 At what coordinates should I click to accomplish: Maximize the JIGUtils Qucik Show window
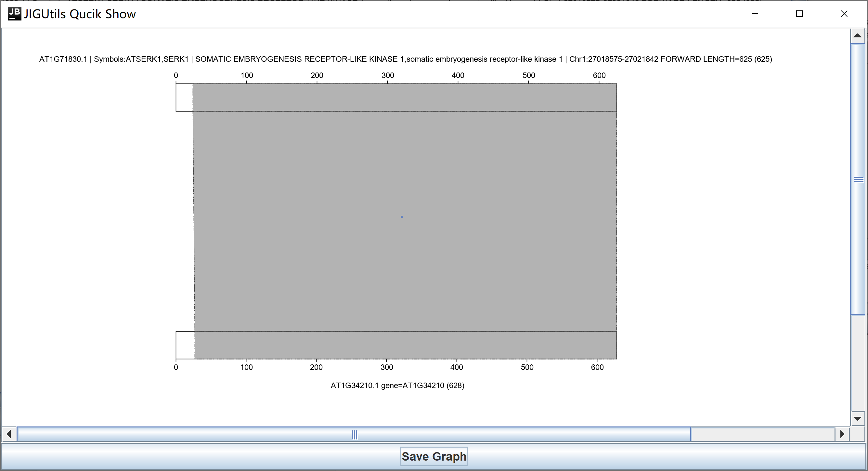point(799,14)
